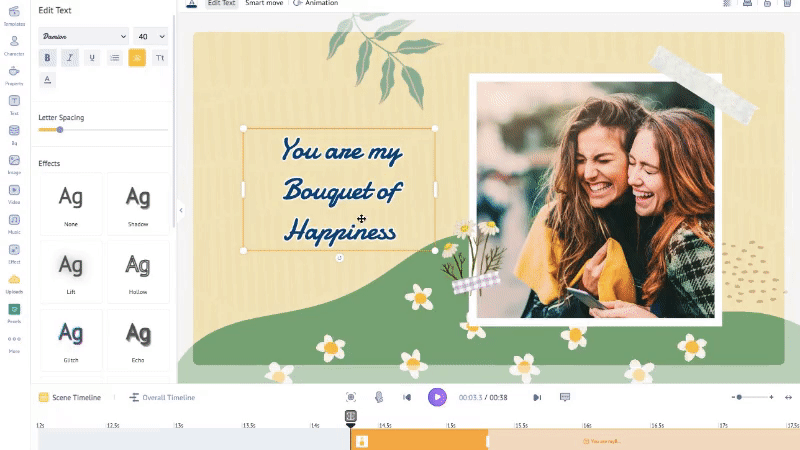This screenshot has width=800, height=450.
Task: Open the Character sidebar panel
Action: pyautogui.click(x=14, y=43)
